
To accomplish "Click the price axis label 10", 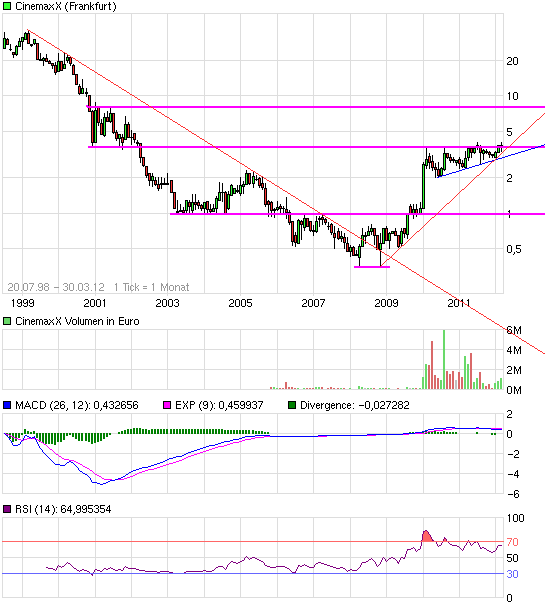I will [x=513, y=96].
